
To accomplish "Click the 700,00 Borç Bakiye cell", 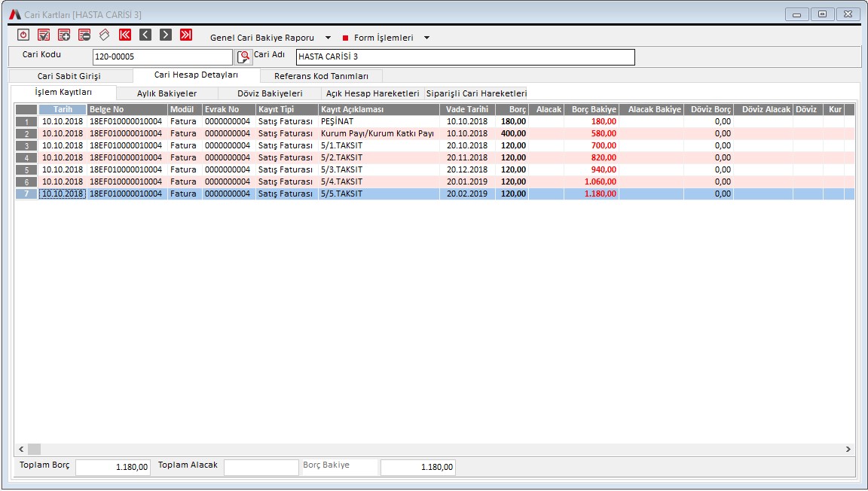I will pyautogui.click(x=591, y=145).
